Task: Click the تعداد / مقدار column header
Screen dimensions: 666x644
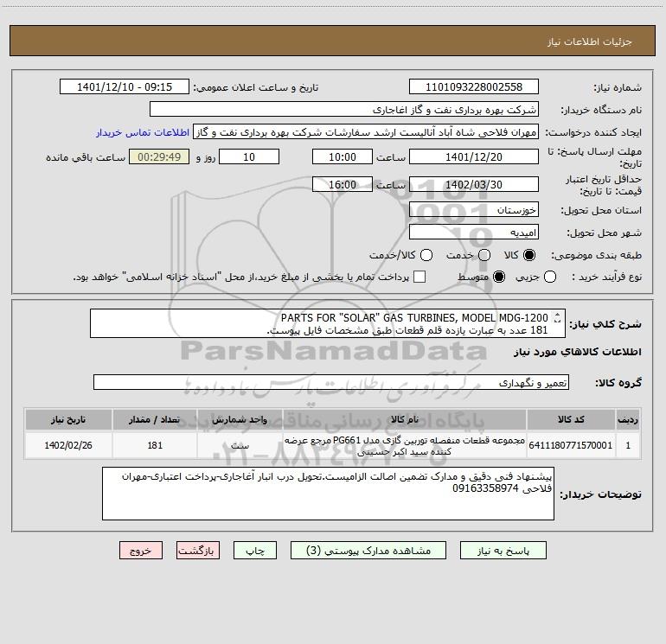Action: [155, 419]
